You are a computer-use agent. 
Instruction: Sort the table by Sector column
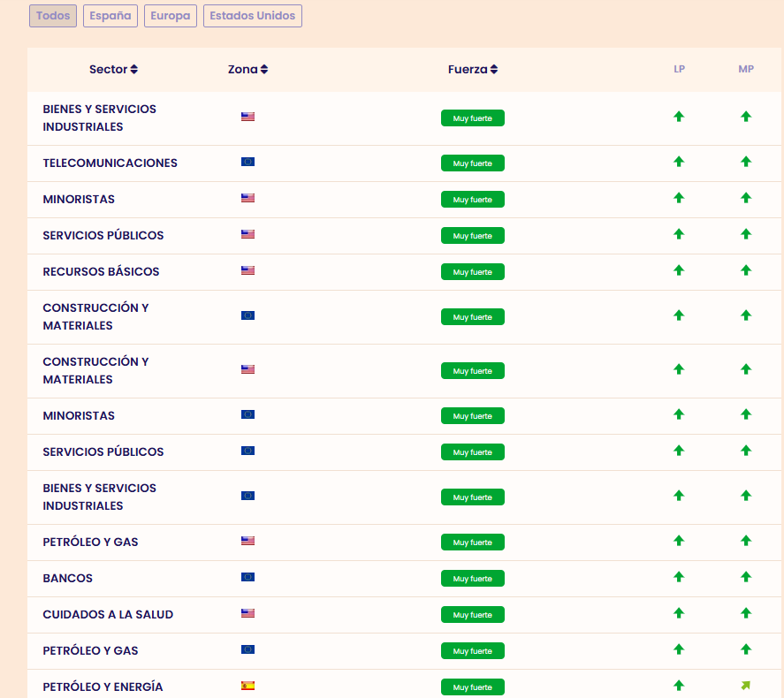[x=113, y=70]
